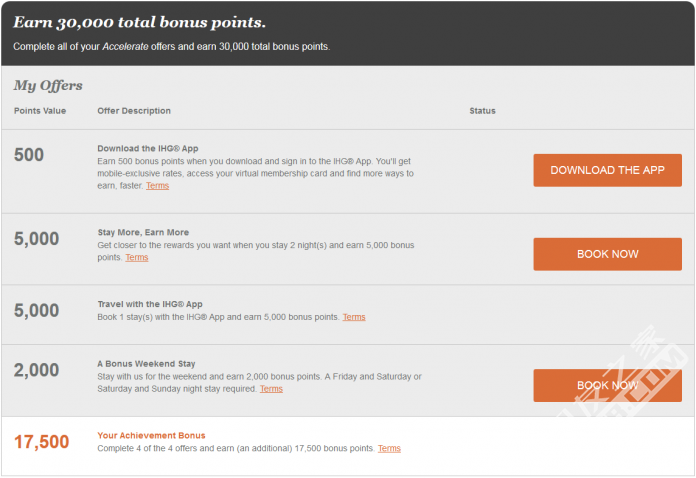Open Terms for Download the IHG App offer

click(158, 186)
